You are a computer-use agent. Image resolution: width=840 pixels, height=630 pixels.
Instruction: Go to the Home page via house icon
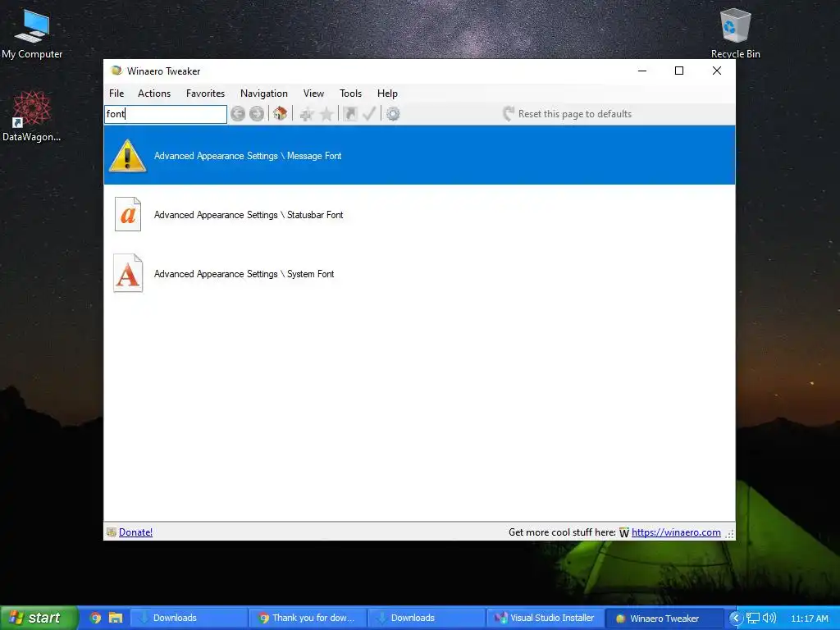pyautogui.click(x=280, y=113)
